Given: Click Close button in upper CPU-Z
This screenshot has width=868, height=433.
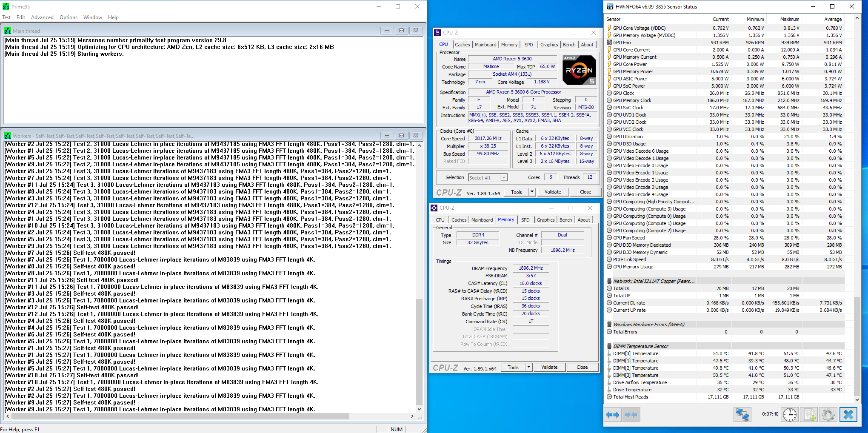Looking at the screenshot, I should pos(585,192).
